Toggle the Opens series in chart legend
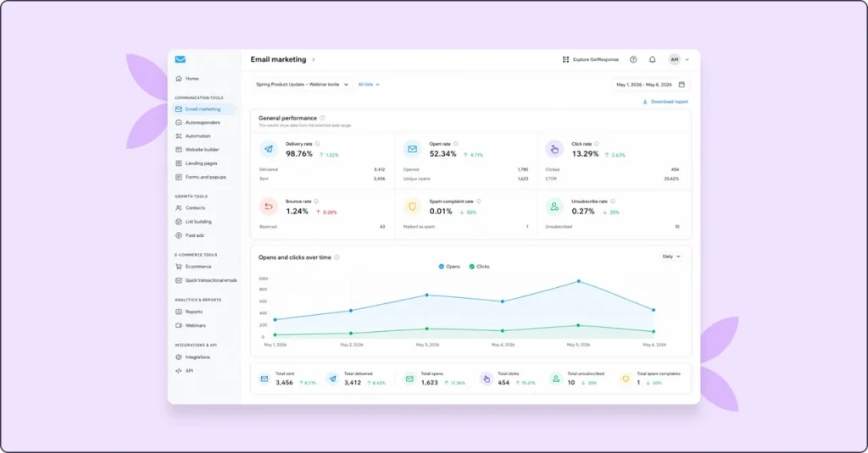Screen dimensions: 868x453 [x=449, y=267]
